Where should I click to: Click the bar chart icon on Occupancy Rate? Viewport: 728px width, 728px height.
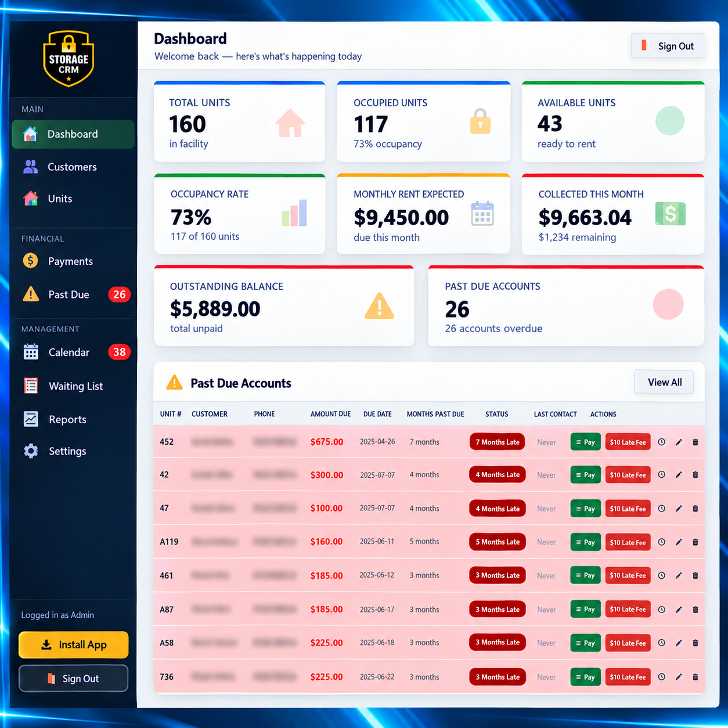click(294, 213)
